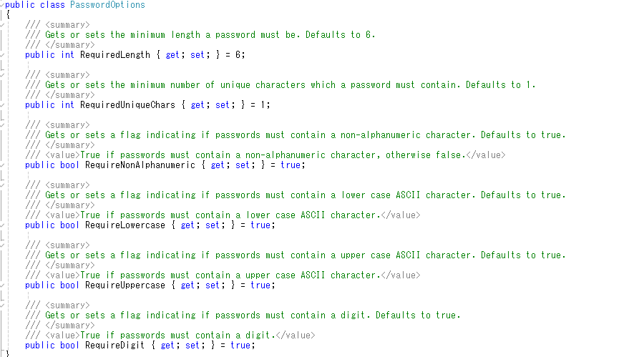Collapse the RequireLowercase property fold chevron
Screen dimensions: 644x357
[x=2, y=225]
